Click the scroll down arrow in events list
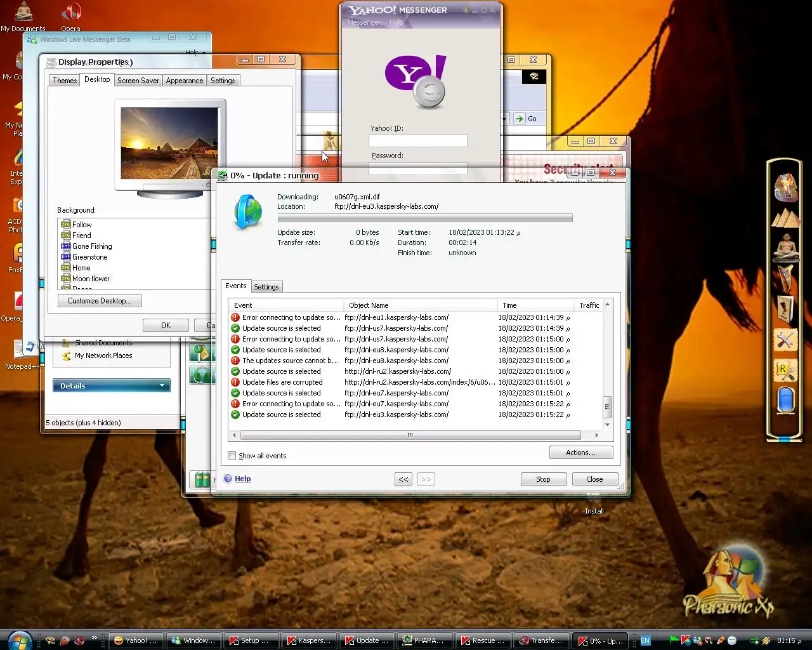Image resolution: width=812 pixels, height=650 pixels. pos(607,425)
